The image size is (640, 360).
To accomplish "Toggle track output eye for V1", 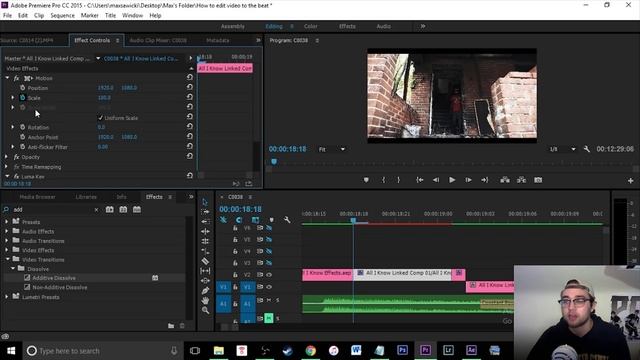I will [269, 287].
